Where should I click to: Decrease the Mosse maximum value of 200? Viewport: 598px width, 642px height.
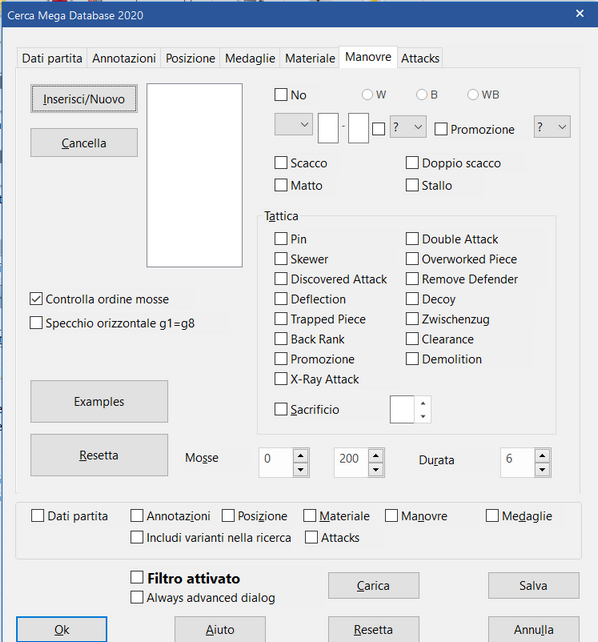(x=376, y=470)
